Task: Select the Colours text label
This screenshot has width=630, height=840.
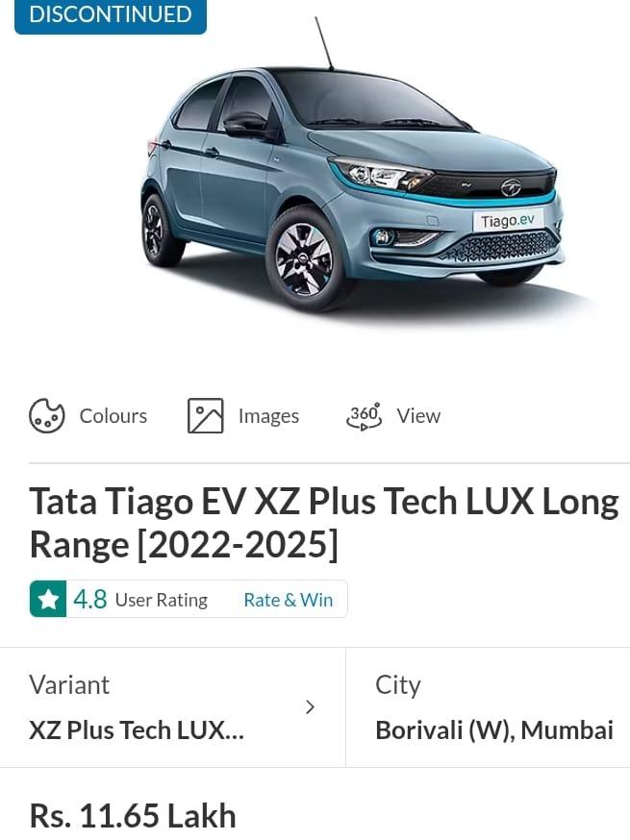Action: tap(113, 416)
